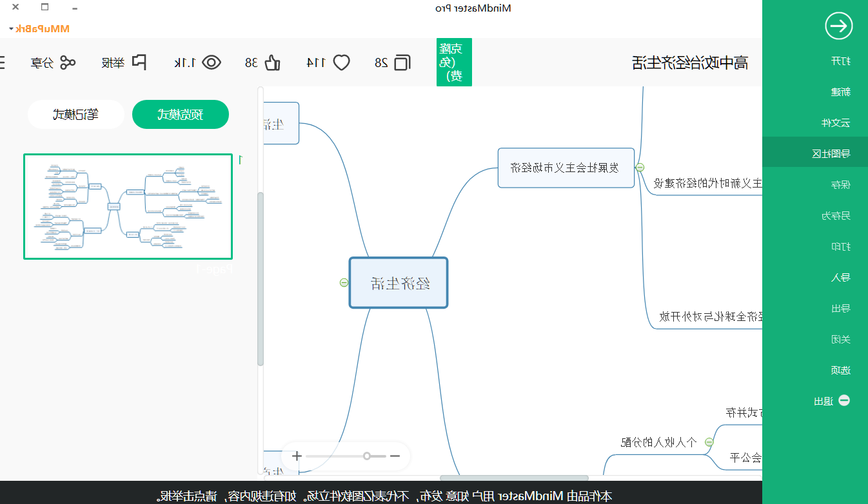Maximize the MindMaster Pro window
868x504 pixels.
pyautogui.click(x=44, y=8)
